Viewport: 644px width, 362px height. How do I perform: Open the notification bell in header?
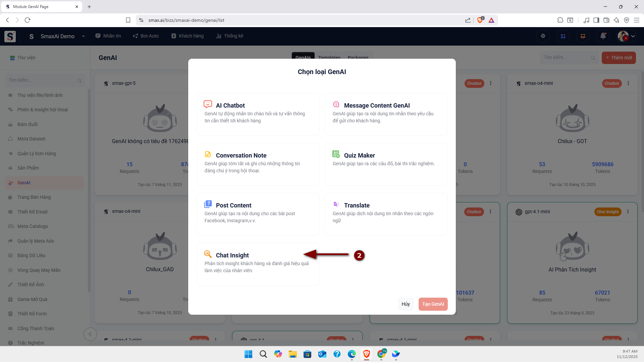[x=603, y=36]
